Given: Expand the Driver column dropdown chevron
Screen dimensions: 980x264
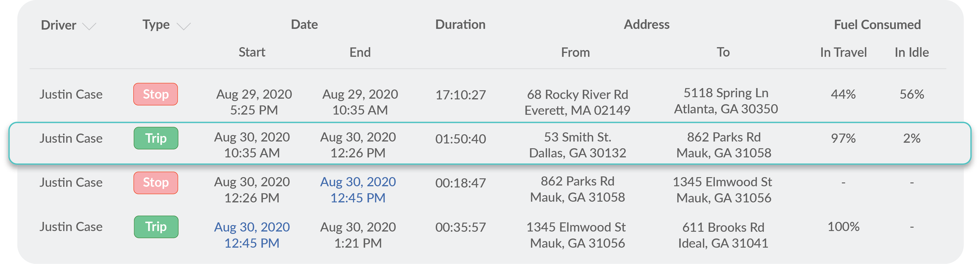Looking at the screenshot, I should (89, 26).
